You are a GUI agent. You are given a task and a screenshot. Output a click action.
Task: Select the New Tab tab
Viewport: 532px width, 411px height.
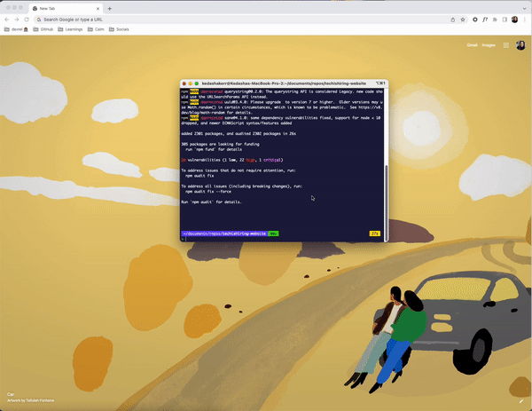(65, 9)
